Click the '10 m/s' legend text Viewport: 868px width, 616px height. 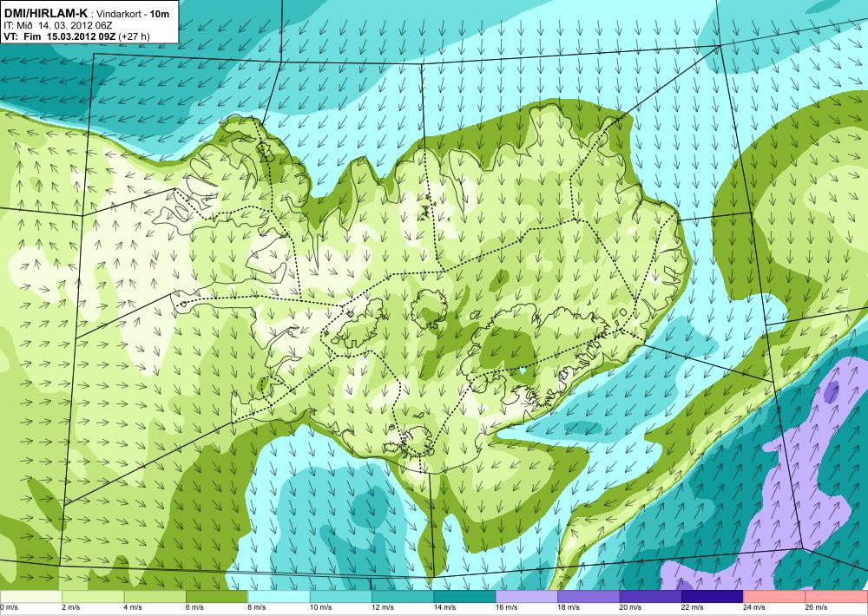pyautogui.click(x=320, y=607)
